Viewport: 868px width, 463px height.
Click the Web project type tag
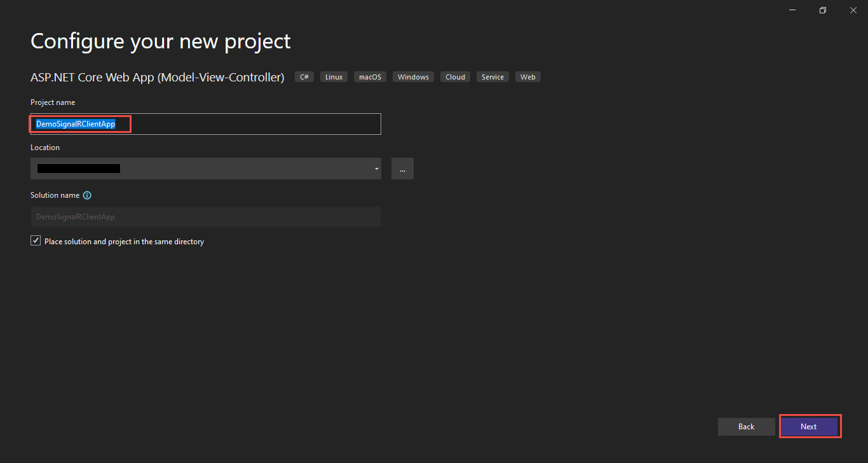click(x=528, y=77)
